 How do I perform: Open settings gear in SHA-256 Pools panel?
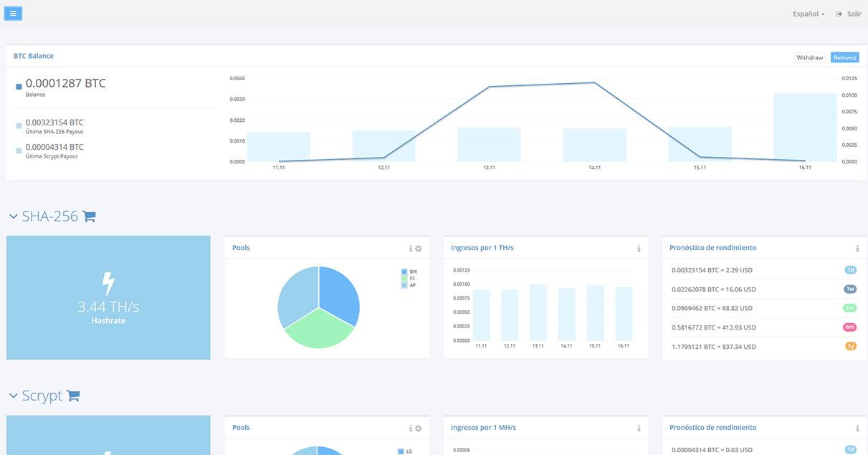419,248
